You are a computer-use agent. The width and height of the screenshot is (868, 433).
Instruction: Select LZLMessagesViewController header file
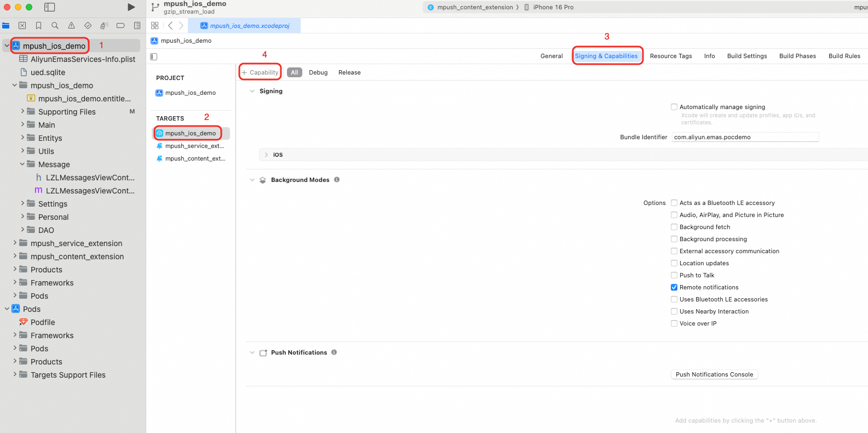click(90, 178)
